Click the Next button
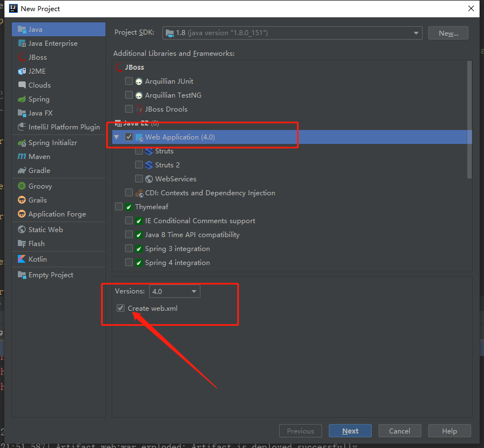 pyautogui.click(x=350, y=431)
